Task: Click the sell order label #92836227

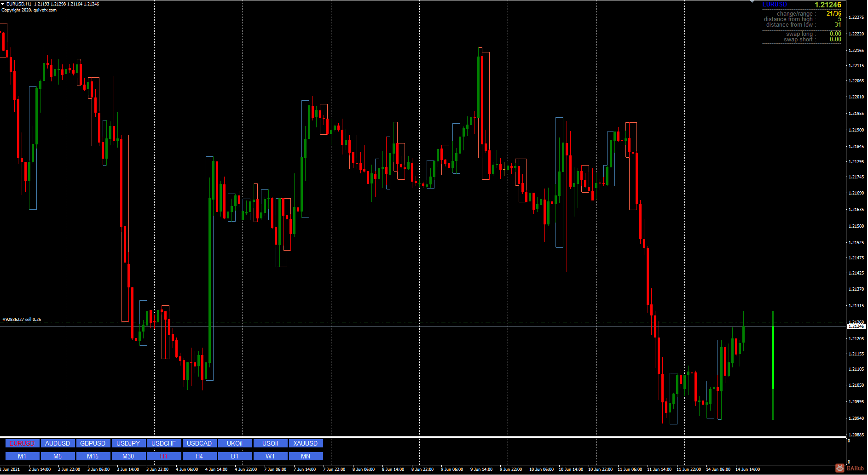Action: 21,318
